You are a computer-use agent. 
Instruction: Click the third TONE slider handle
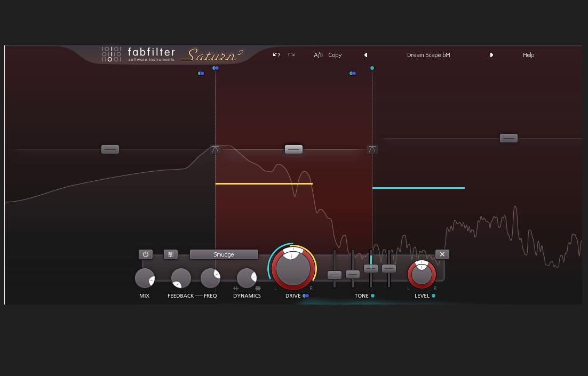[x=371, y=268]
